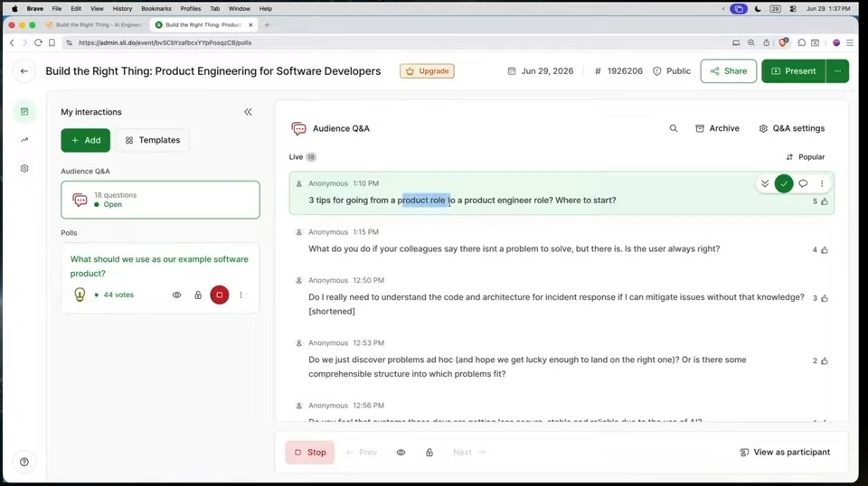Toggle the bottom bar lock icon
Image resolution: width=868 pixels, height=486 pixels.
tap(429, 453)
